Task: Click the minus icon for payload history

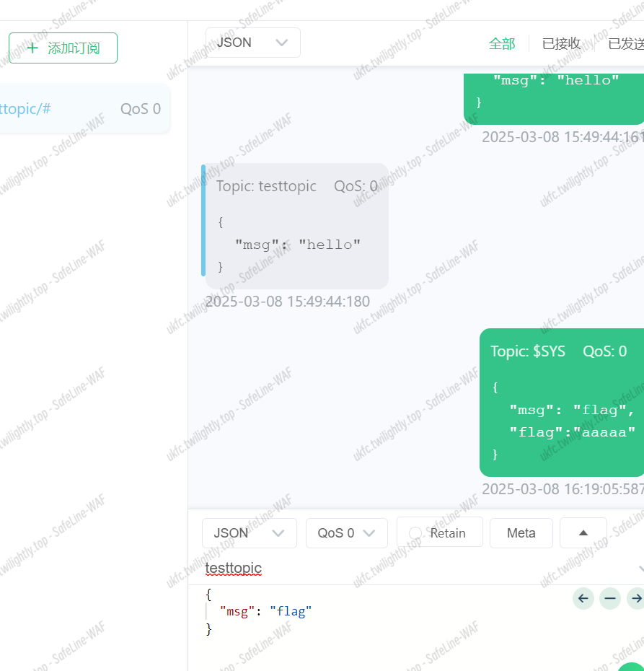Action: pos(610,598)
